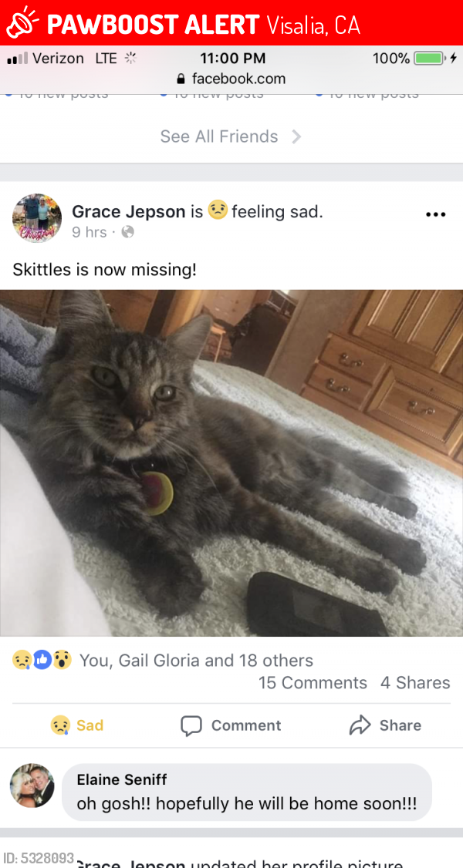
Task: Tap the public globe privacy icon
Action: pos(128,232)
